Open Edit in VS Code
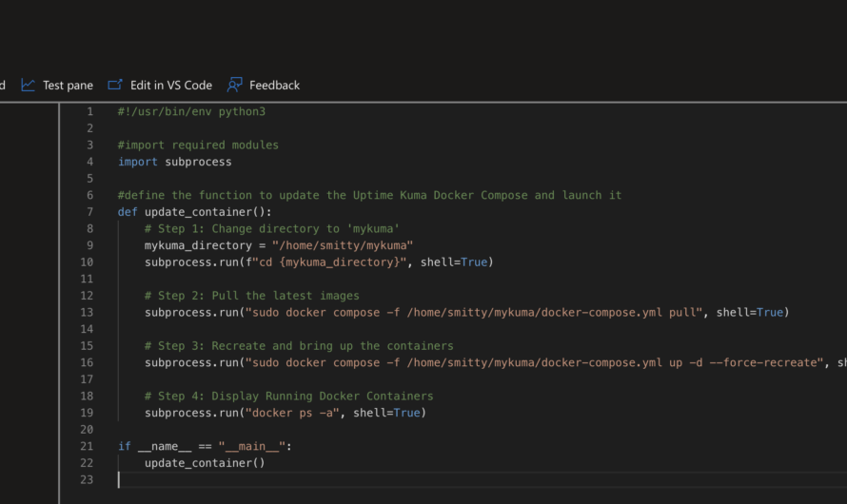Screen dimensions: 847x504 pyautogui.click(x=171, y=86)
